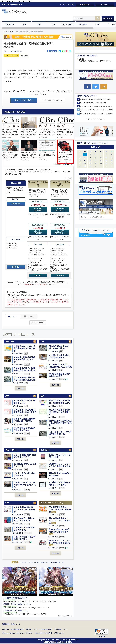The height and width of the screenshot is (644, 116).
Task: Open RSS feed icon for 話題・お知らせ section
Action: pos(35,450)
